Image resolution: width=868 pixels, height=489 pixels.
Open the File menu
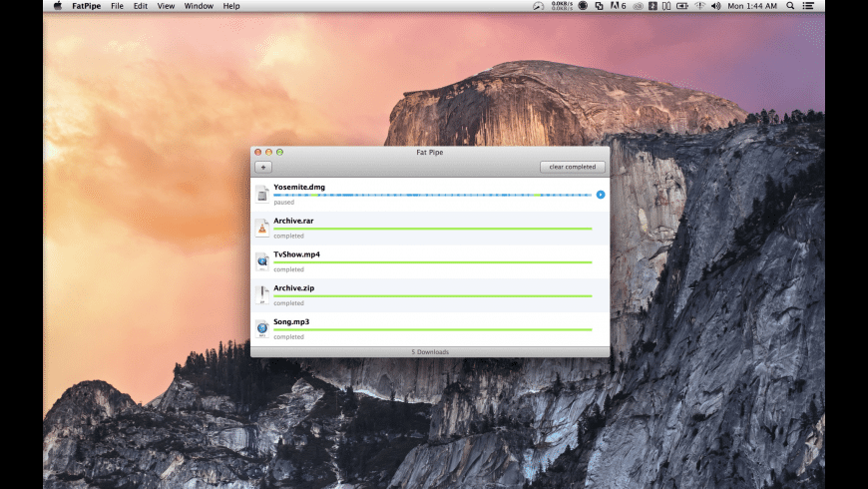[117, 6]
